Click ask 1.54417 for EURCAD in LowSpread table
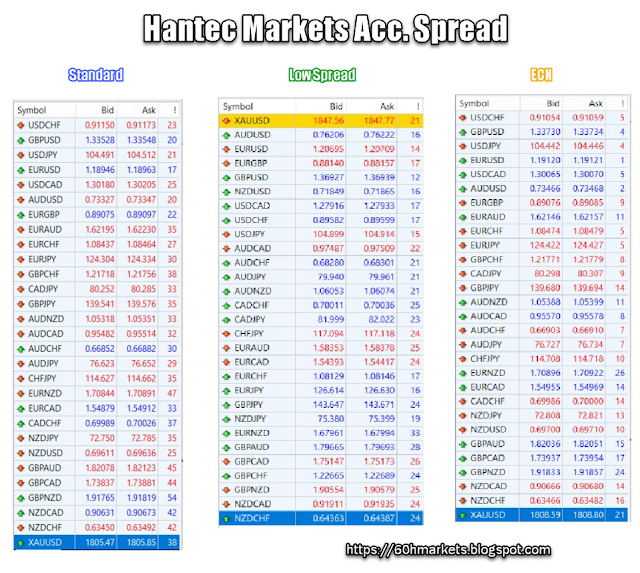Screen dimensions: 640x573 (x=379, y=362)
